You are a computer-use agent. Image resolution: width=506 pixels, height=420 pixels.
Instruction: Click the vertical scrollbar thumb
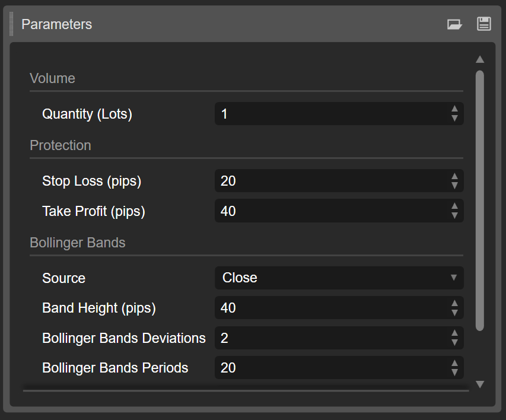pos(480,200)
